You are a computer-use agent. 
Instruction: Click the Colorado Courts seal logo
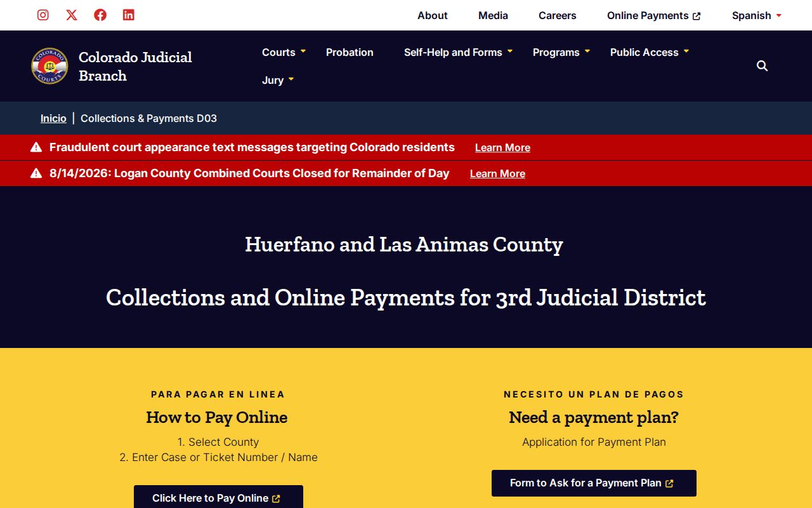click(49, 66)
